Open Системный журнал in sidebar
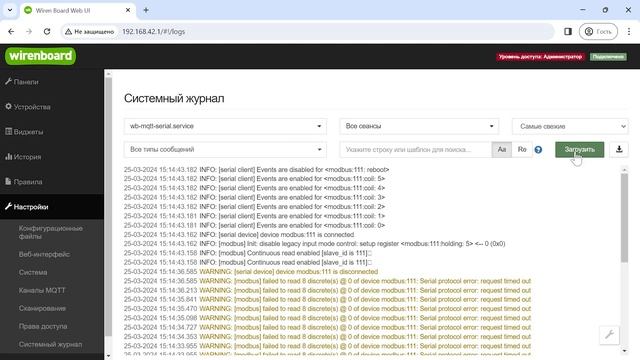The image size is (640, 360). coord(50,344)
